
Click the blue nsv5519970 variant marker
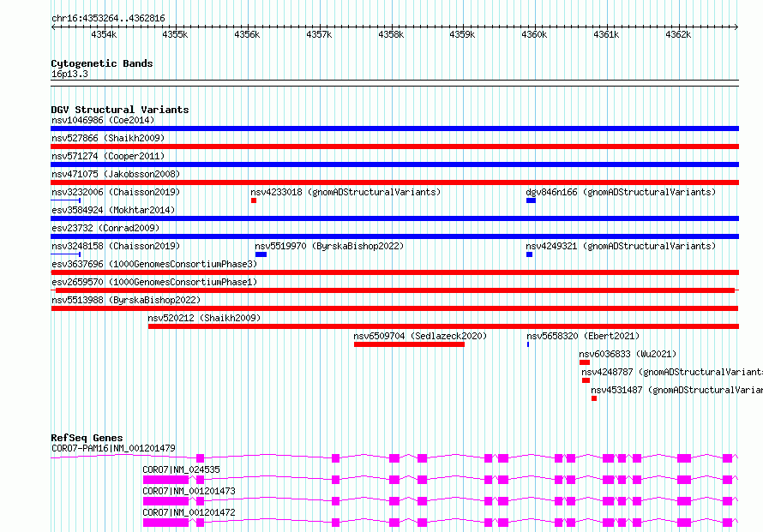[261, 254]
